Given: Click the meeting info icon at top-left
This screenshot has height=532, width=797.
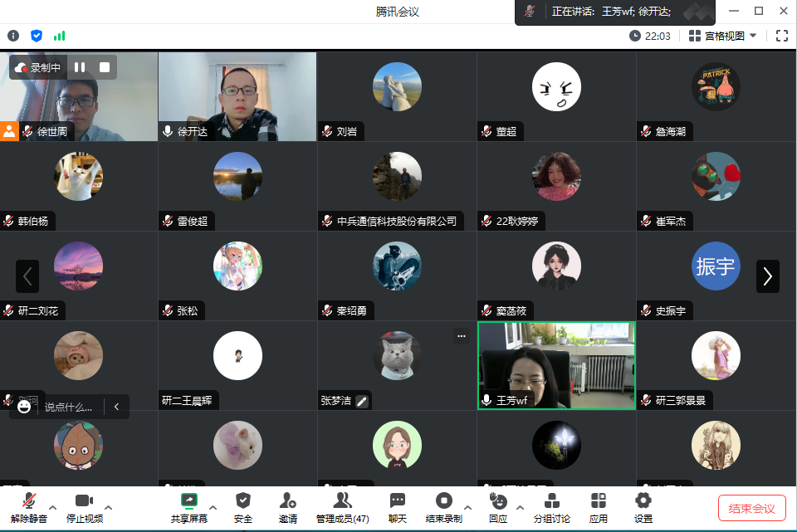Looking at the screenshot, I should point(13,36).
